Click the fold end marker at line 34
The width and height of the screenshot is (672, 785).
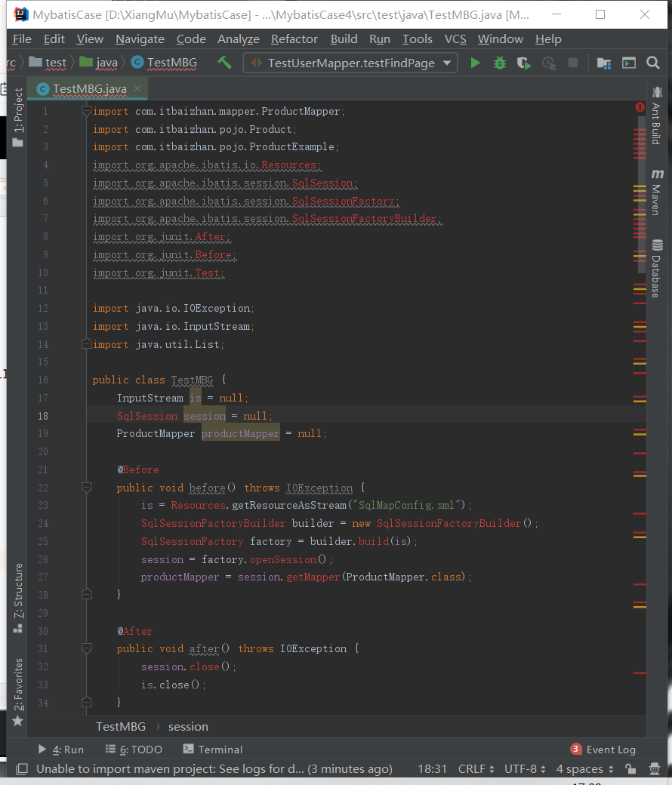pyautogui.click(x=86, y=702)
